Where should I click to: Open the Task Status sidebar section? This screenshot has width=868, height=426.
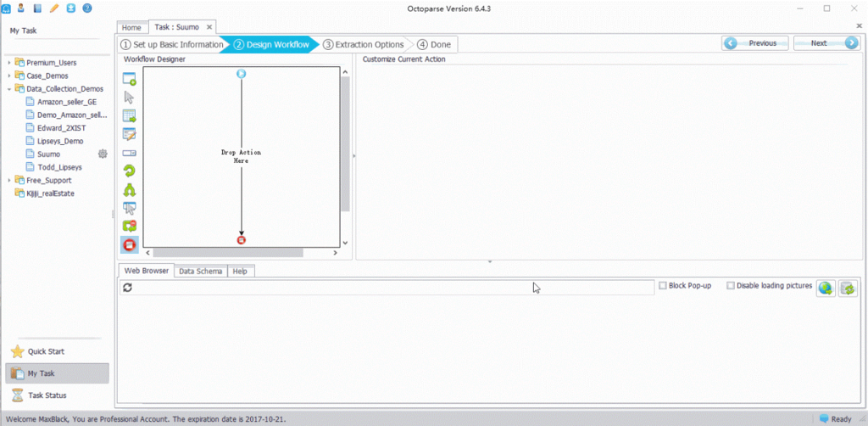(x=57, y=395)
